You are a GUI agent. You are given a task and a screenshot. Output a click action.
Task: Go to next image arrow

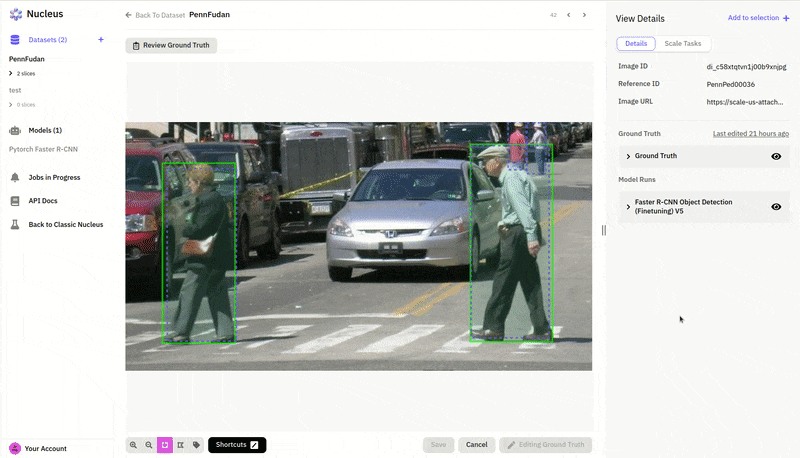(x=584, y=15)
